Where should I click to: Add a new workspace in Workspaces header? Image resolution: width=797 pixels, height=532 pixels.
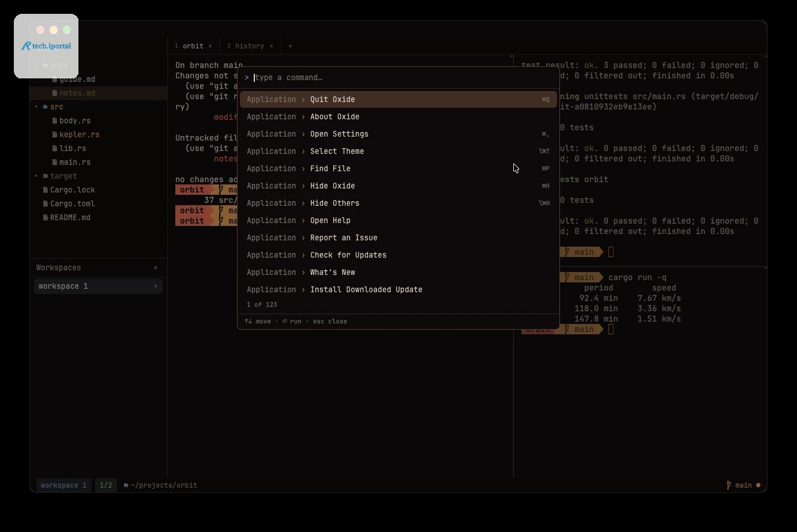[156, 267]
